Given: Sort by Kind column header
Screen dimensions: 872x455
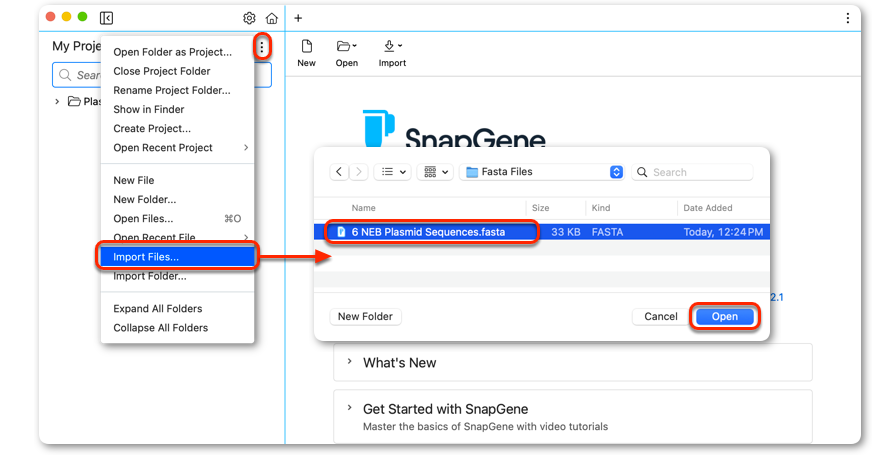Looking at the screenshot, I should 601,207.
